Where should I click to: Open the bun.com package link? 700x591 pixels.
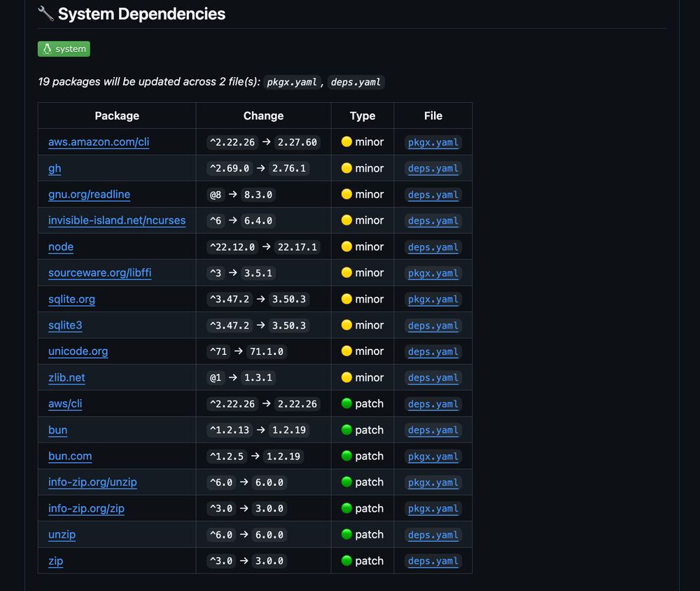pos(70,456)
